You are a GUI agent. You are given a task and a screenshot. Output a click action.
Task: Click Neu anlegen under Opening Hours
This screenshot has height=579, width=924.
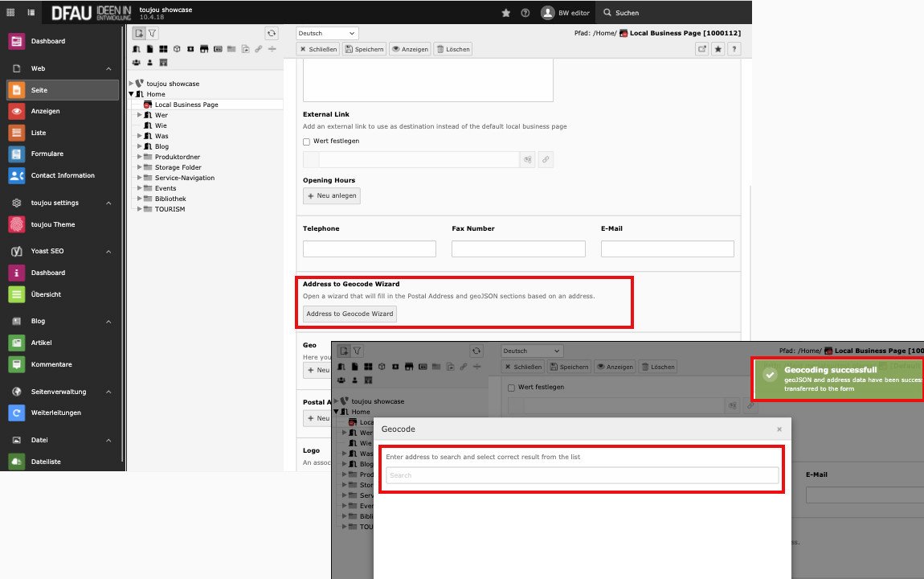pos(332,196)
